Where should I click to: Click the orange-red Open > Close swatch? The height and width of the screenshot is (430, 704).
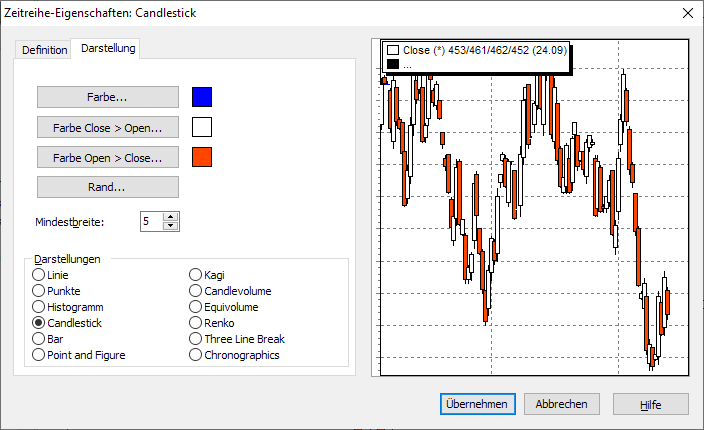[202, 157]
